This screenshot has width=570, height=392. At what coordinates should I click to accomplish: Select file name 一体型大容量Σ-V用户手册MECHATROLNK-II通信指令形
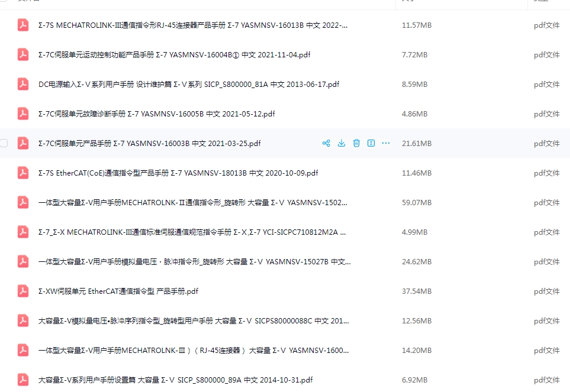click(x=193, y=203)
